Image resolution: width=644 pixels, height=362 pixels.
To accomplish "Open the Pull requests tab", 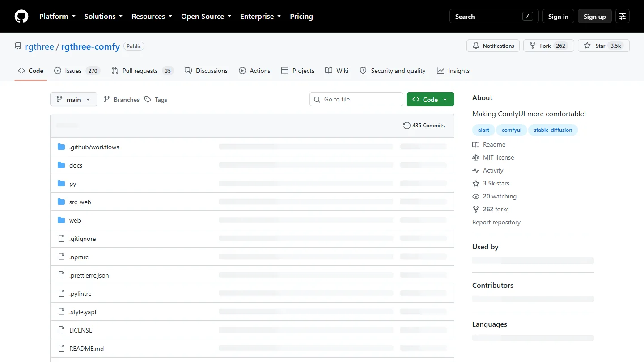I will click(x=142, y=71).
